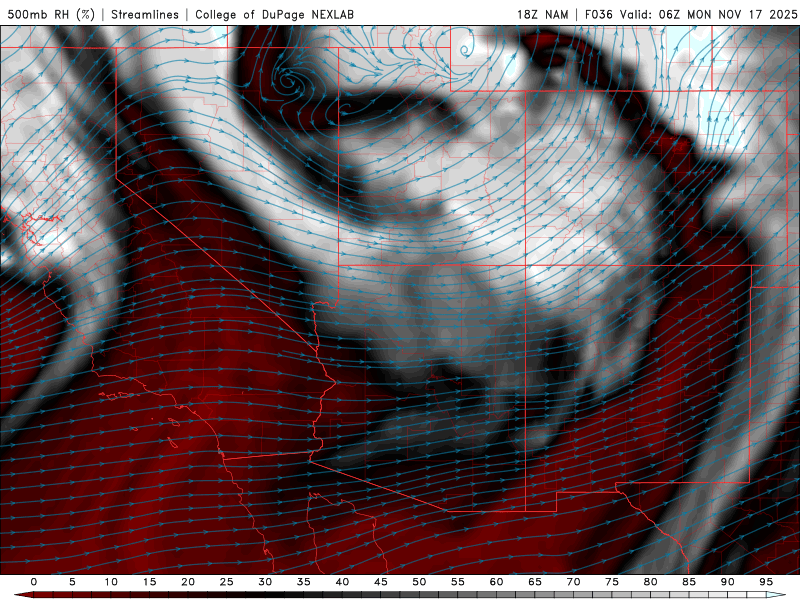Click the colorbar label "30"
Image resolution: width=800 pixels, height=600 pixels.
pyautogui.click(x=265, y=582)
